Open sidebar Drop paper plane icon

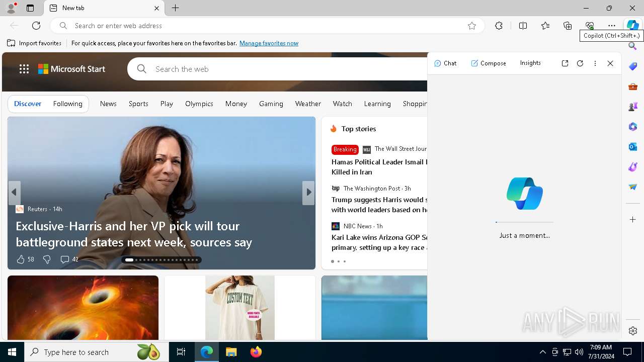633,187
